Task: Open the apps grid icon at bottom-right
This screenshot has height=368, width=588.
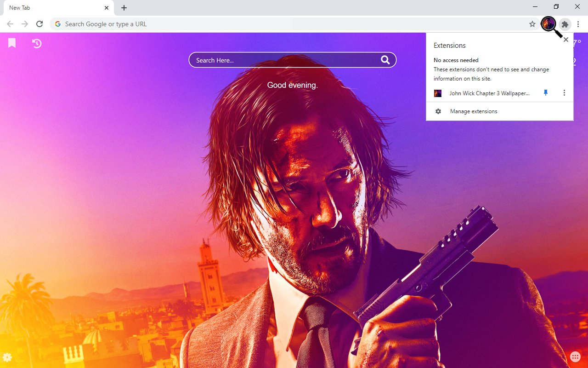Action: [x=575, y=356]
